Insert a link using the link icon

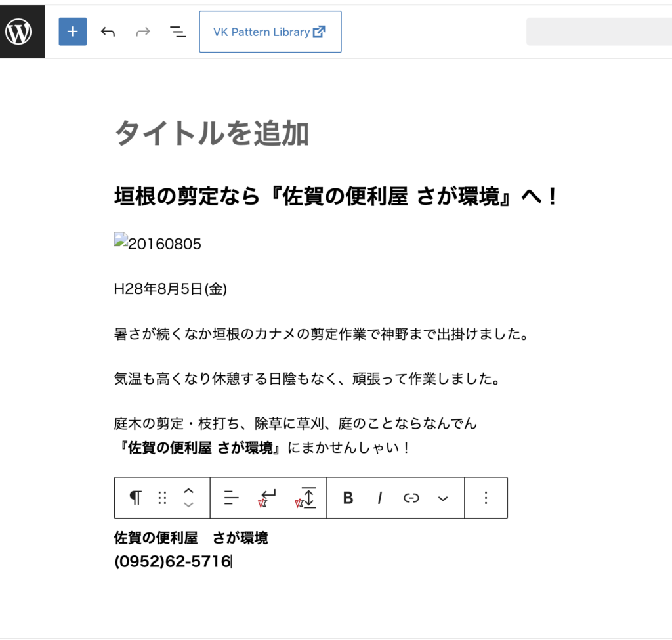411,498
